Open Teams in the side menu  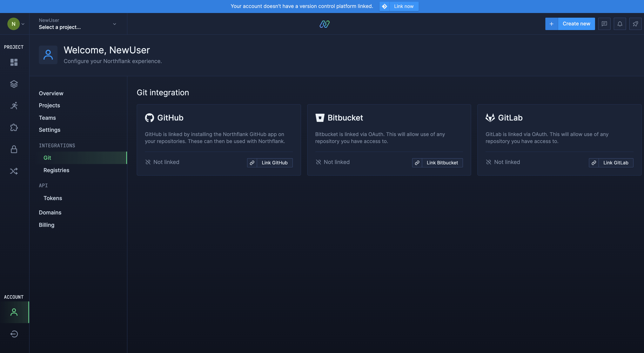coord(47,118)
